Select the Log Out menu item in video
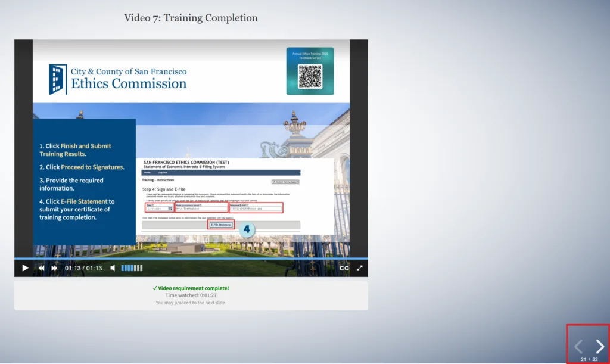610x364 pixels. click(162, 172)
